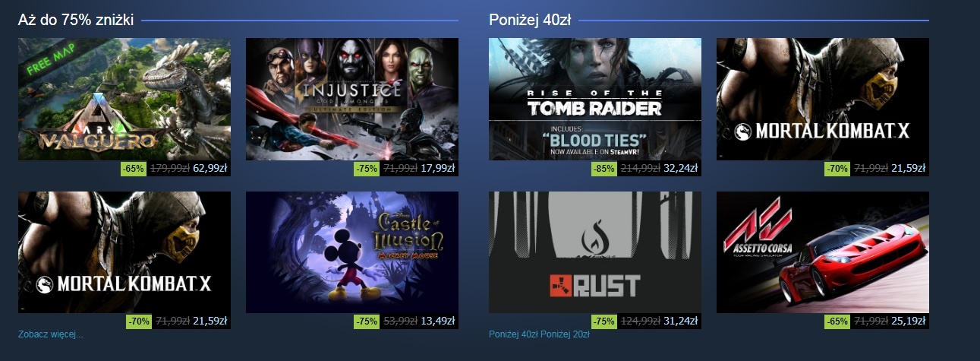Image resolution: width=980 pixels, height=361 pixels.
Task: Open Injustice Gods Among Us Ultimate Edition
Action: 352,99
